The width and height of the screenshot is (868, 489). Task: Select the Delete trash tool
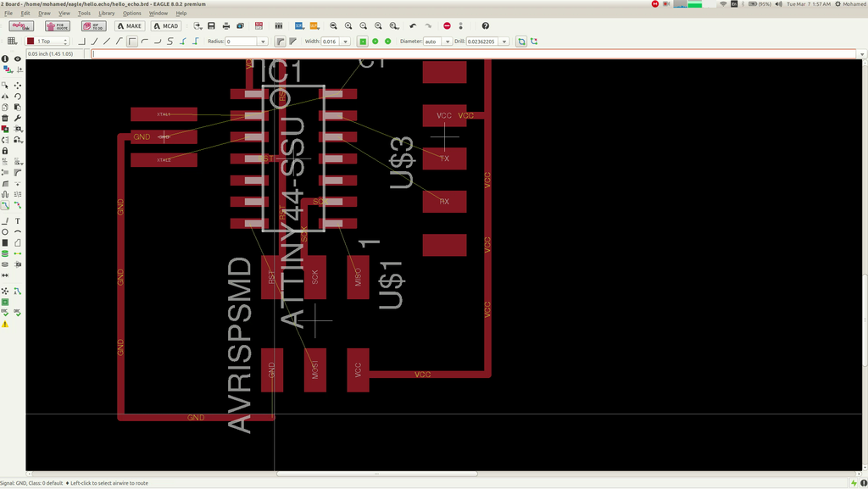(x=5, y=118)
